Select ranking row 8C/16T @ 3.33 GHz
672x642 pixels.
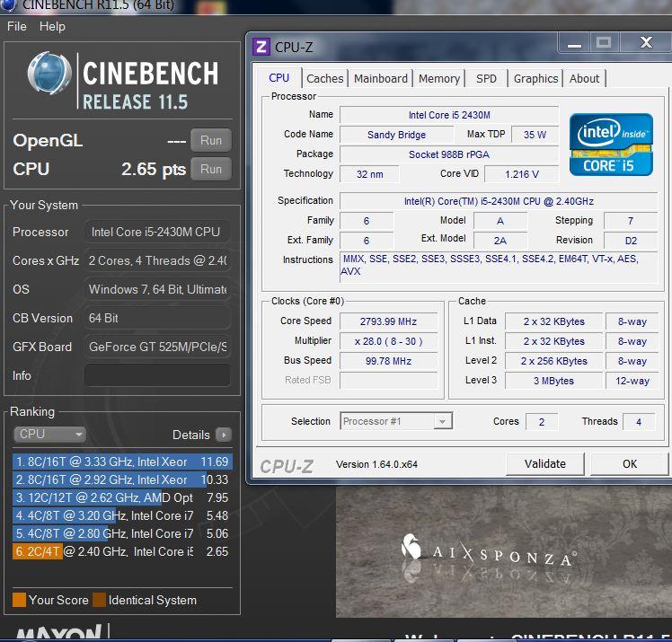tap(122, 462)
